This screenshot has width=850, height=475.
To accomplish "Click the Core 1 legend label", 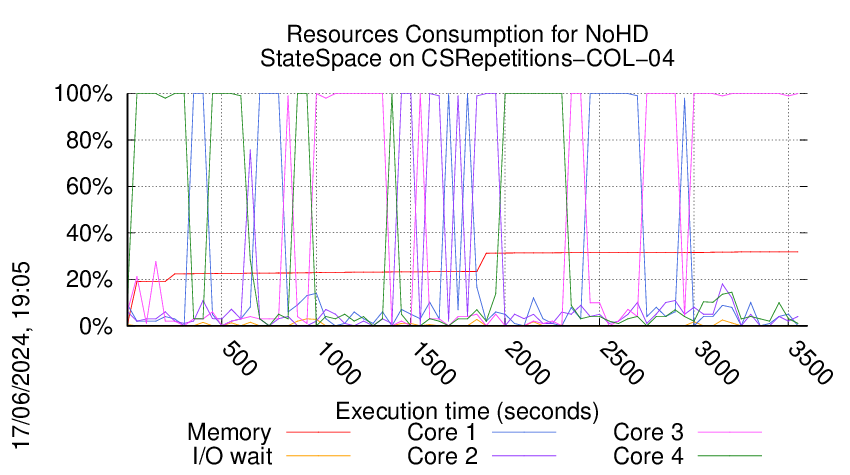I will point(442,432).
